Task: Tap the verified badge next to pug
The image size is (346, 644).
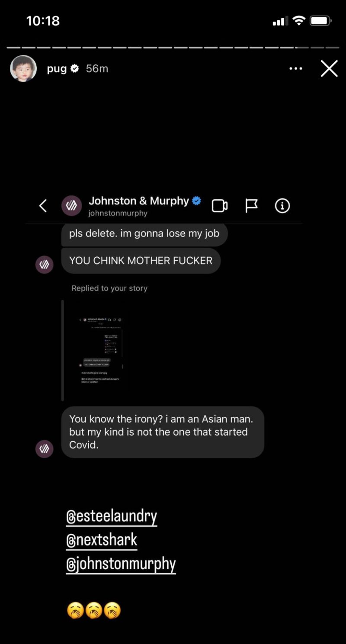Action: 75,68
